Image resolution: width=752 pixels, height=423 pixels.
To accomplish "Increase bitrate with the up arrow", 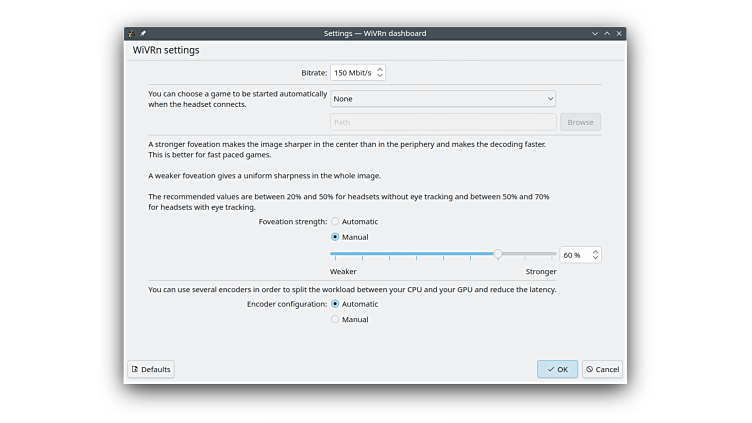I will (x=380, y=69).
